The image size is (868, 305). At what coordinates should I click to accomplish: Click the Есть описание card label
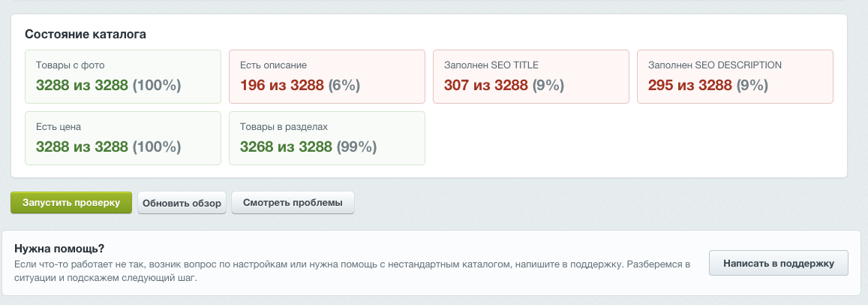274,65
